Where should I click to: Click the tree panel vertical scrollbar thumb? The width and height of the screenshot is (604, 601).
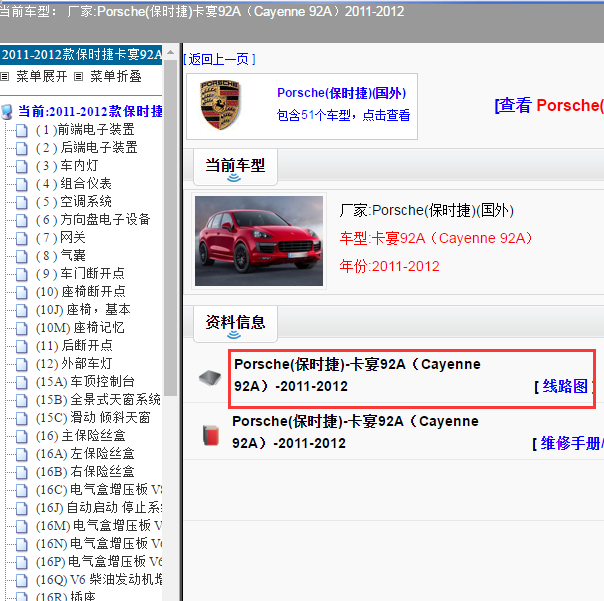click(x=171, y=227)
